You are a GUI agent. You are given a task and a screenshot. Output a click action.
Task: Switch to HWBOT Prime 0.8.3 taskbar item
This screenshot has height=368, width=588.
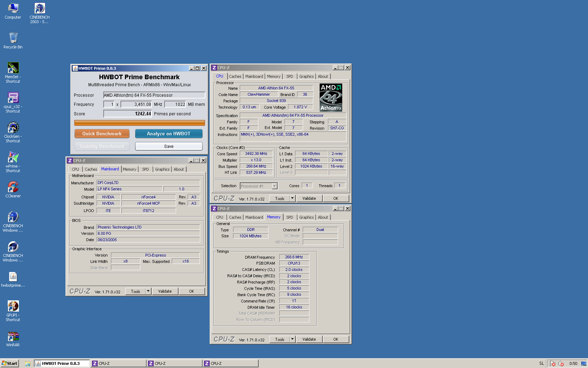62,363
